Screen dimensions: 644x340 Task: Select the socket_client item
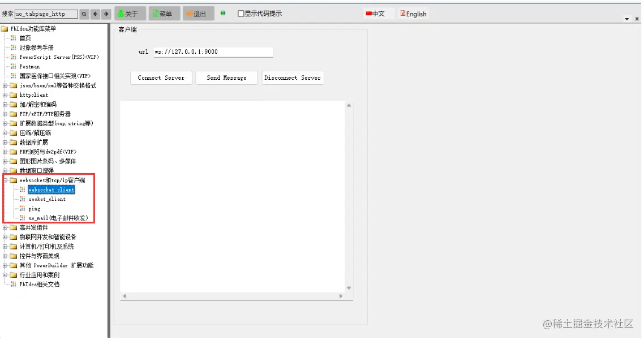coord(46,199)
